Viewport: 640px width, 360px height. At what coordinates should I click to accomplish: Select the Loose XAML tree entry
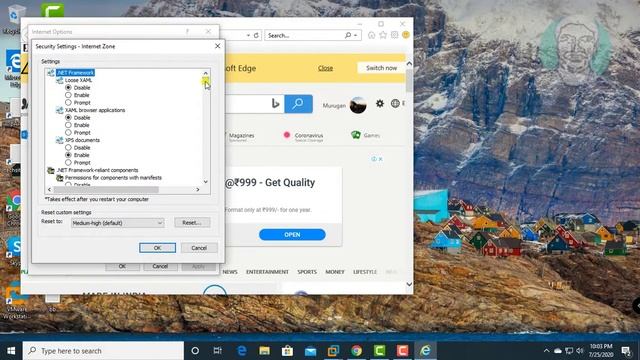click(x=78, y=80)
